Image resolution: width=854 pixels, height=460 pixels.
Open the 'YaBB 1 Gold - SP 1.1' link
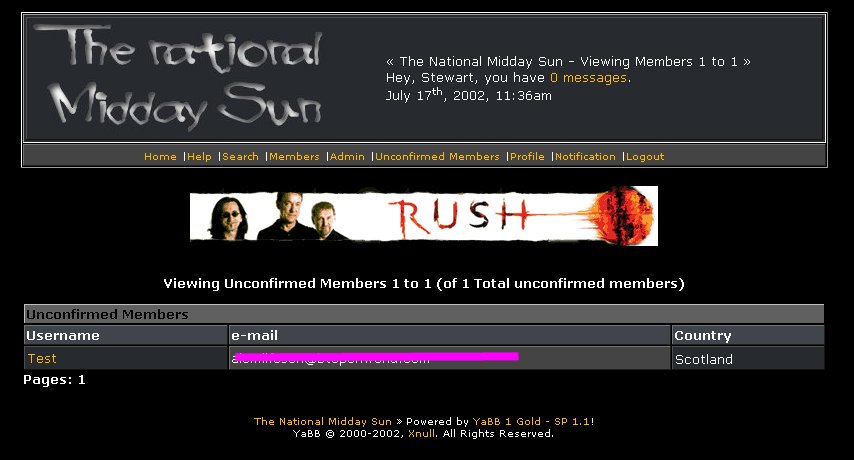532,421
